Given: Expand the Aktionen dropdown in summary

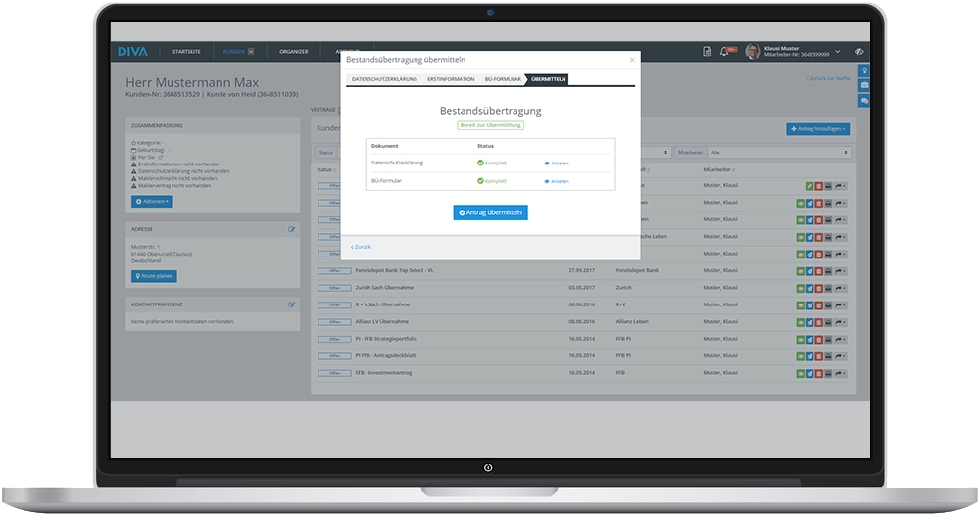Looking at the screenshot, I should point(152,201).
